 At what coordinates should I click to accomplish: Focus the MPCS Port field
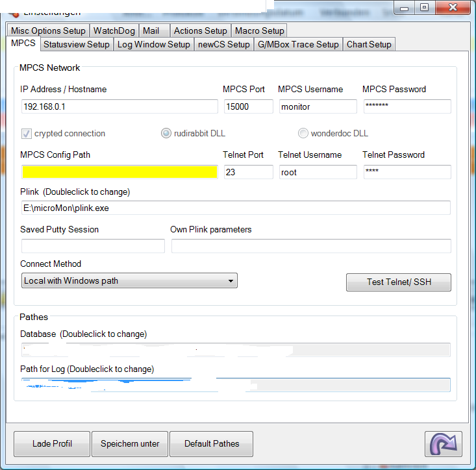(249, 106)
